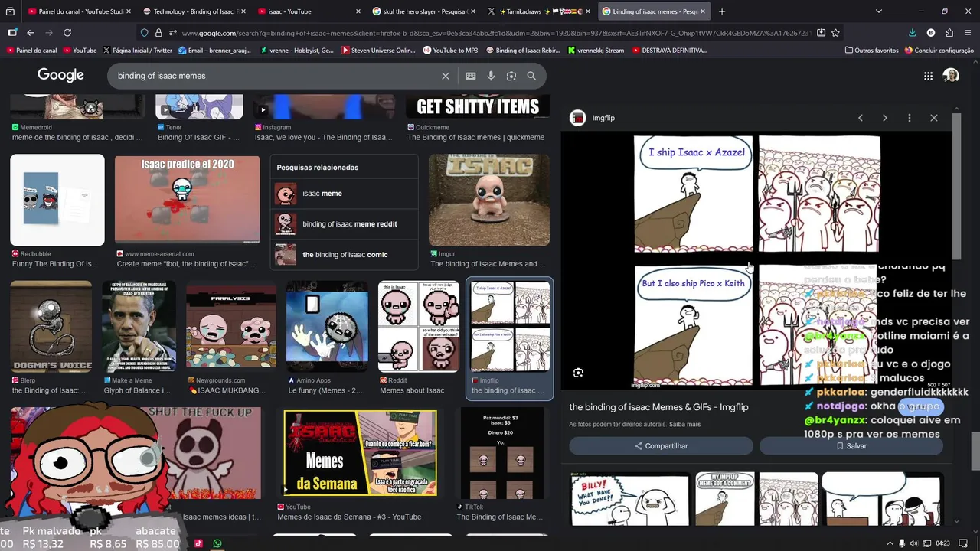Open the system volume control

point(914,543)
